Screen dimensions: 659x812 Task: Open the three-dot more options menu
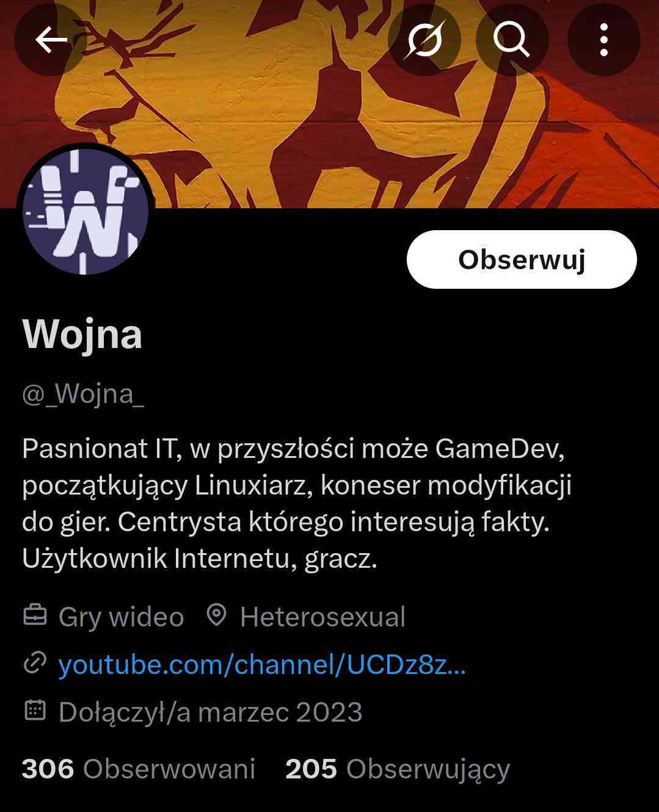pyautogui.click(x=603, y=40)
